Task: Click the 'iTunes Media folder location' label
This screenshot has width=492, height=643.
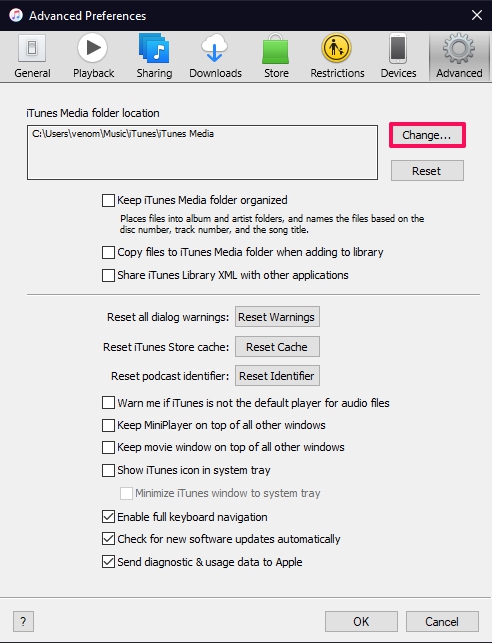Action: click(93, 113)
